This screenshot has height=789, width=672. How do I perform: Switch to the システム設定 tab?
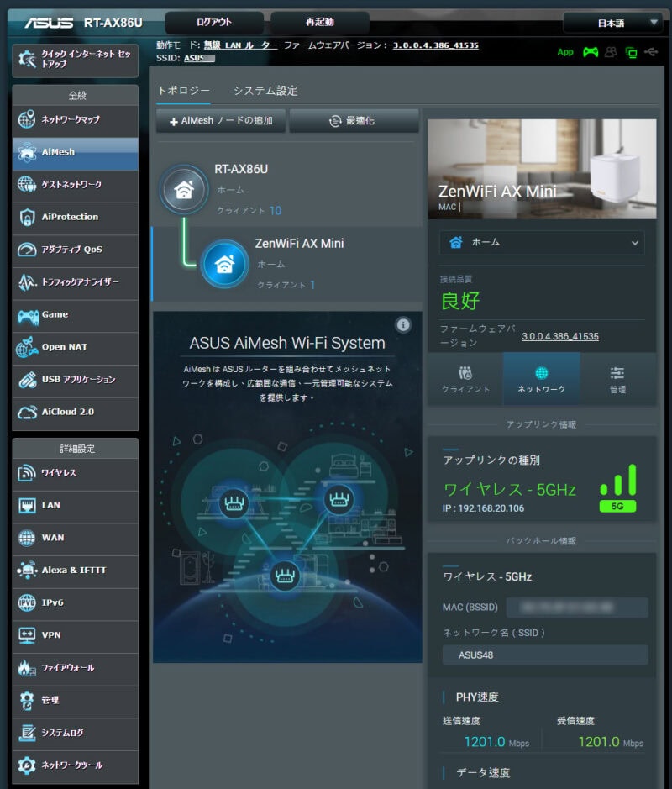(x=265, y=91)
